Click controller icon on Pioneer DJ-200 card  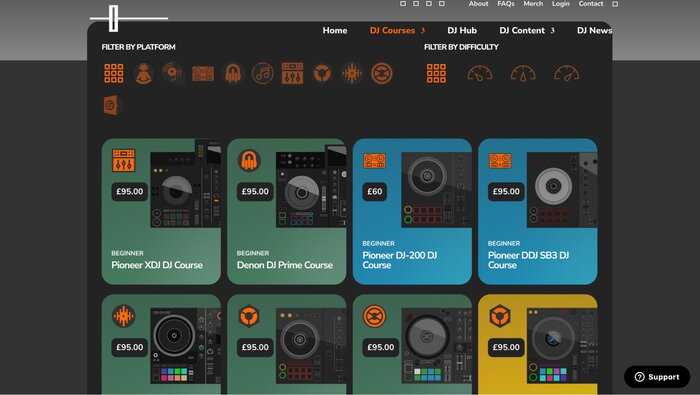pyautogui.click(x=375, y=161)
